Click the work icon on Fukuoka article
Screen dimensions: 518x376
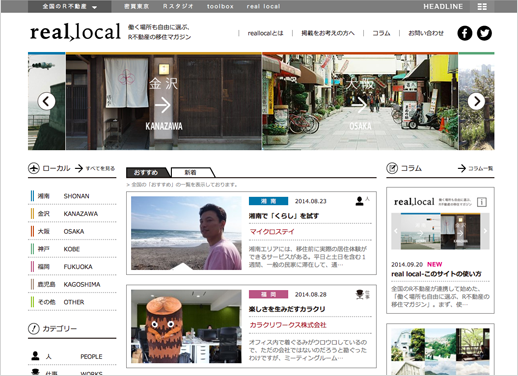(x=359, y=294)
